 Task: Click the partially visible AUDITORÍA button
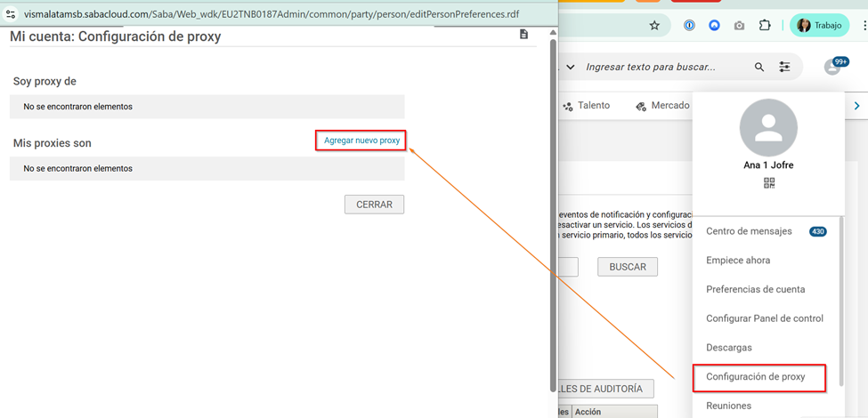click(x=606, y=389)
